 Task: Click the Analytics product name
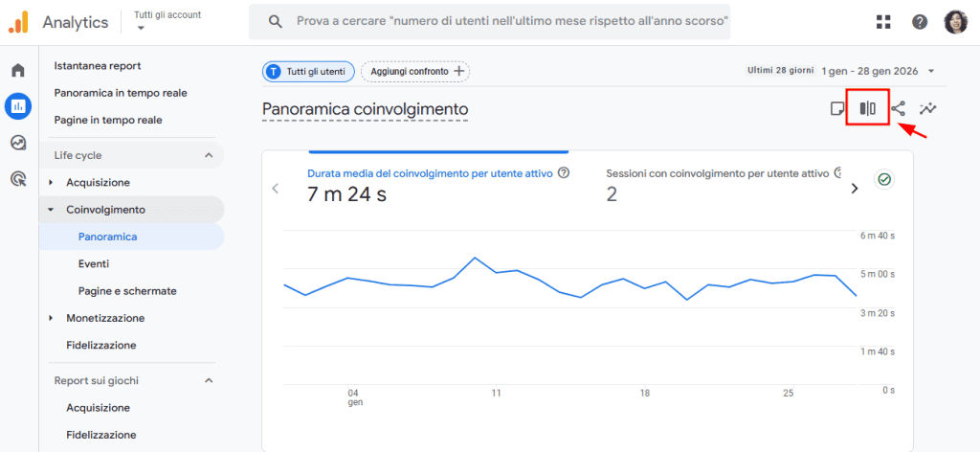[75, 22]
